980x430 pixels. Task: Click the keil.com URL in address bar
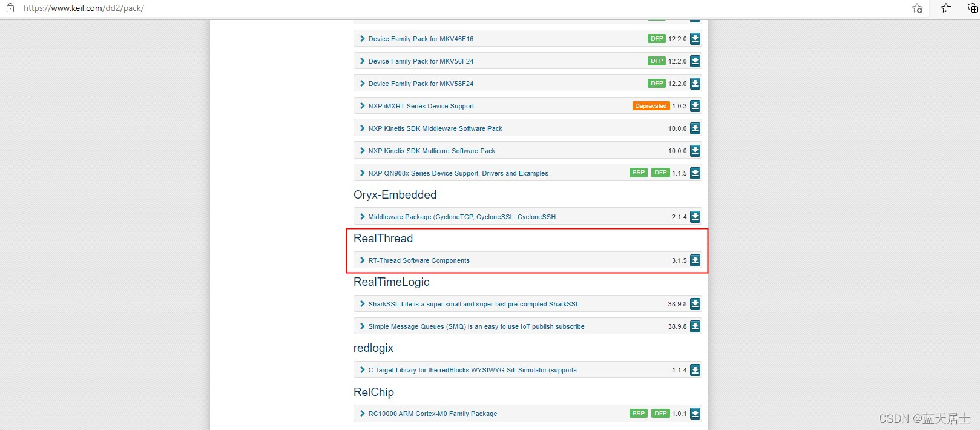[x=84, y=8]
